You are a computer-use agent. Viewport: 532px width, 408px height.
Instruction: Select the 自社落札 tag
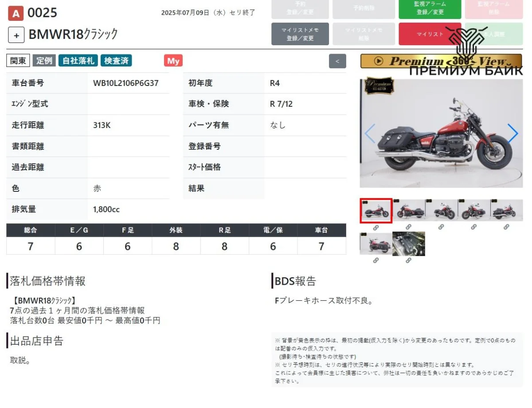[78, 61]
